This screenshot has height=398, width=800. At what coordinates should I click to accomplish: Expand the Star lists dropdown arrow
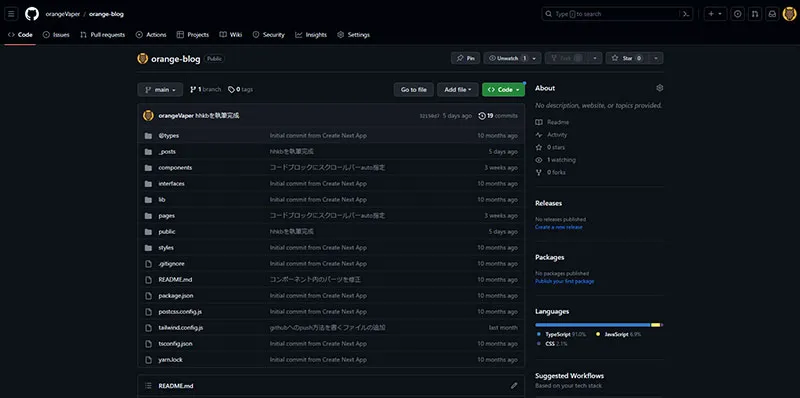(656, 58)
